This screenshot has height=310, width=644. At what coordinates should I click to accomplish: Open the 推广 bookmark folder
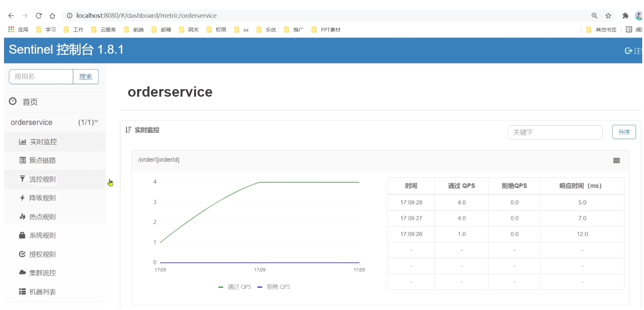tap(294, 30)
